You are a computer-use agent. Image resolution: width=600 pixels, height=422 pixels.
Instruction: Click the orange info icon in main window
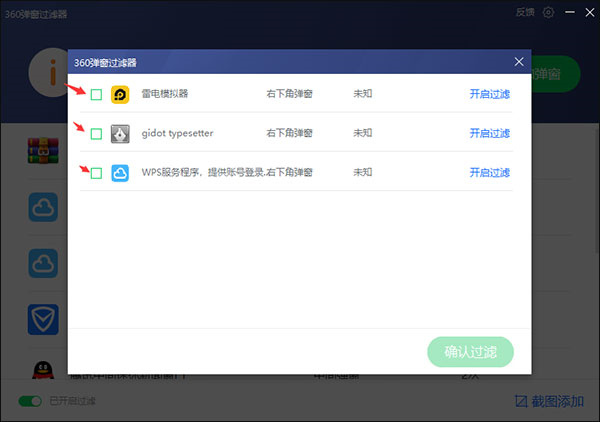coord(49,72)
